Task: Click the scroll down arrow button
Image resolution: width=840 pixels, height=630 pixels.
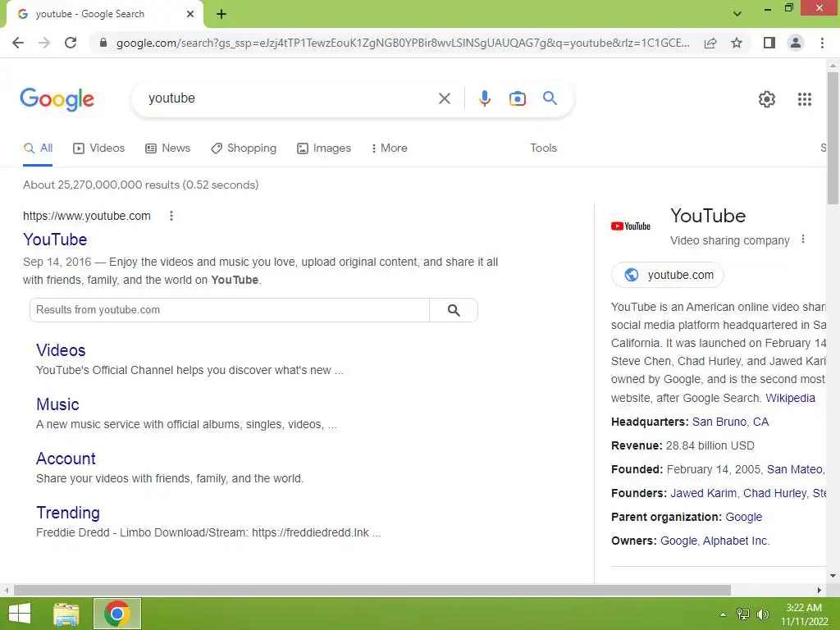Action: [x=833, y=576]
